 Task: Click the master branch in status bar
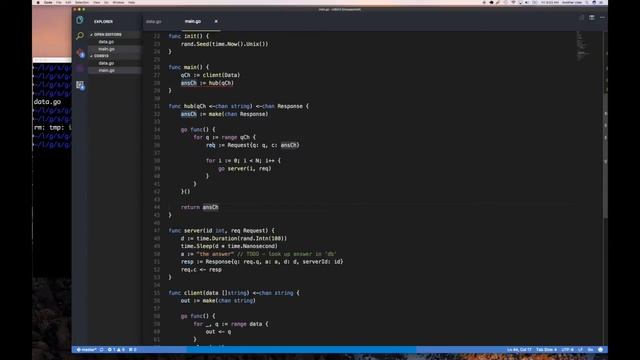click(87, 350)
